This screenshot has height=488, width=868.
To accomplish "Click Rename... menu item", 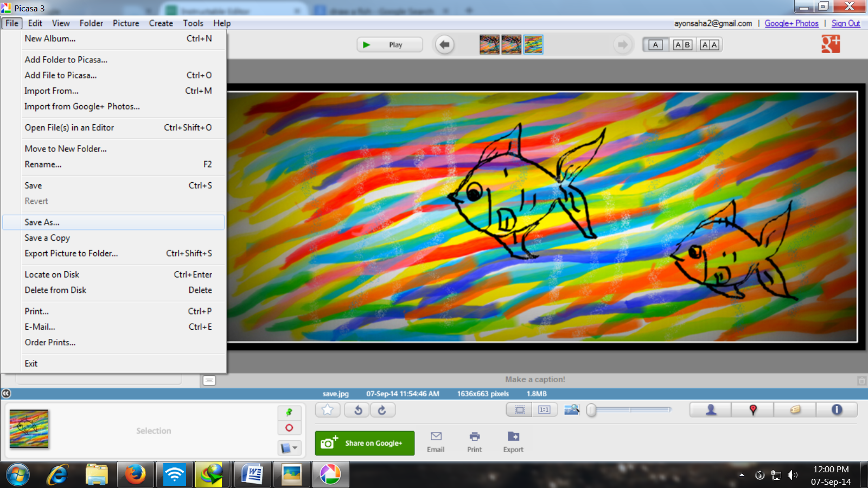I will [113, 164].
